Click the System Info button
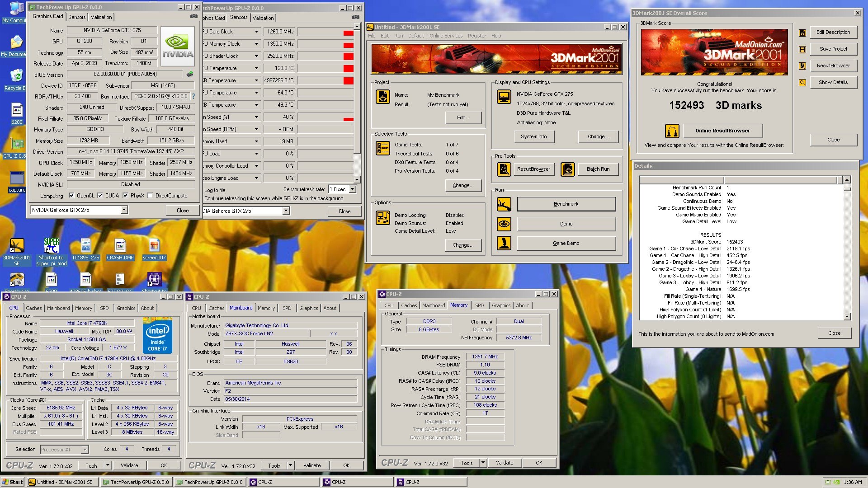 click(533, 136)
